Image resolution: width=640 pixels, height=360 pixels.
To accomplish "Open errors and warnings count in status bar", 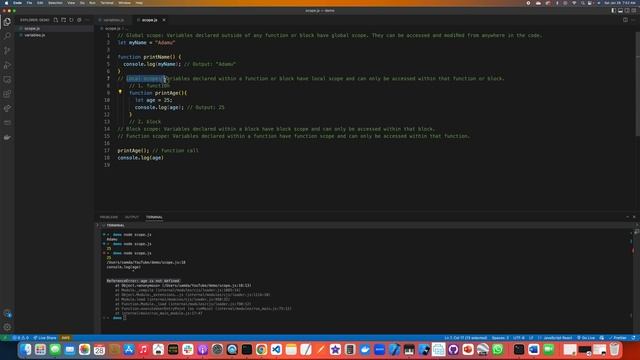I will 20,338.
